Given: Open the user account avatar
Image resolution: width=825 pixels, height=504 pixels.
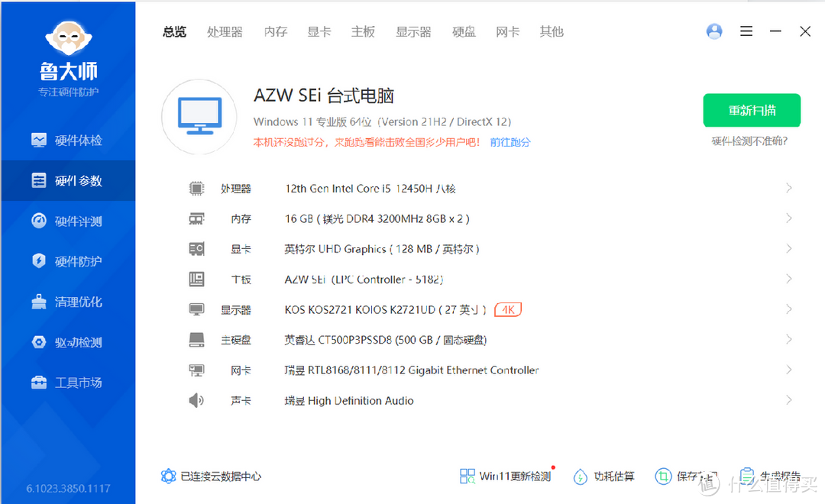Looking at the screenshot, I should pyautogui.click(x=714, y=31).
